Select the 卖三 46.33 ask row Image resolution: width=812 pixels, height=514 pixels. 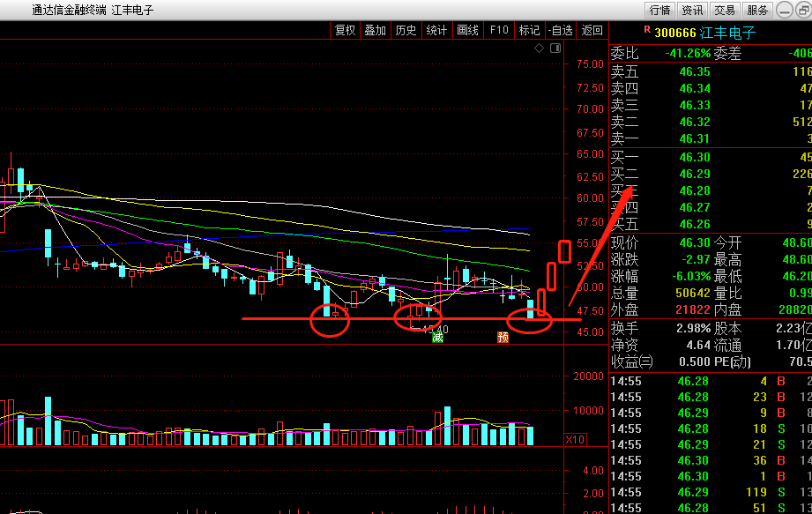tap(711, 105)
